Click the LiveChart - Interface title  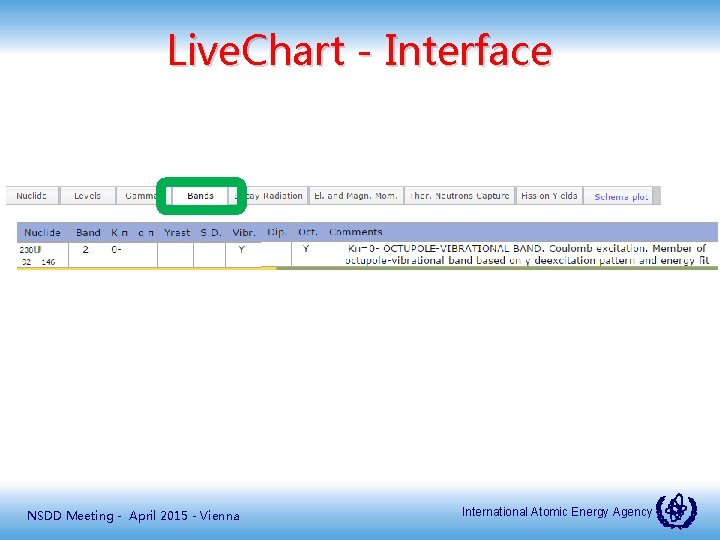tap(360, 50)
